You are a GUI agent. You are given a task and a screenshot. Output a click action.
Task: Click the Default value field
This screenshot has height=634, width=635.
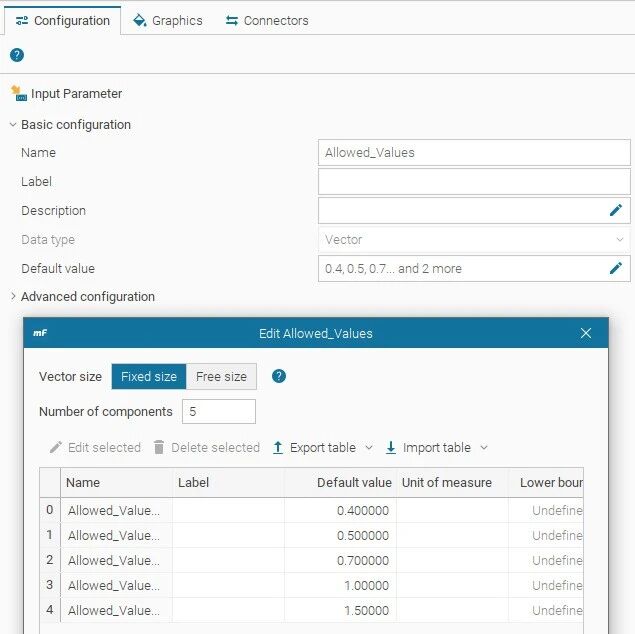tap(474, 268)
